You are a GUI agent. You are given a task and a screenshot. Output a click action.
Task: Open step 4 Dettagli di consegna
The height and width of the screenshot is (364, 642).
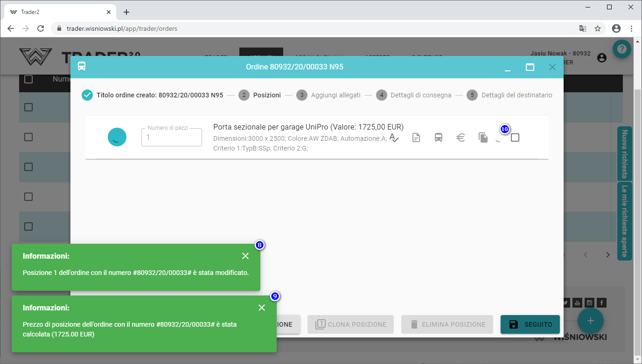(x=415, y=95)
